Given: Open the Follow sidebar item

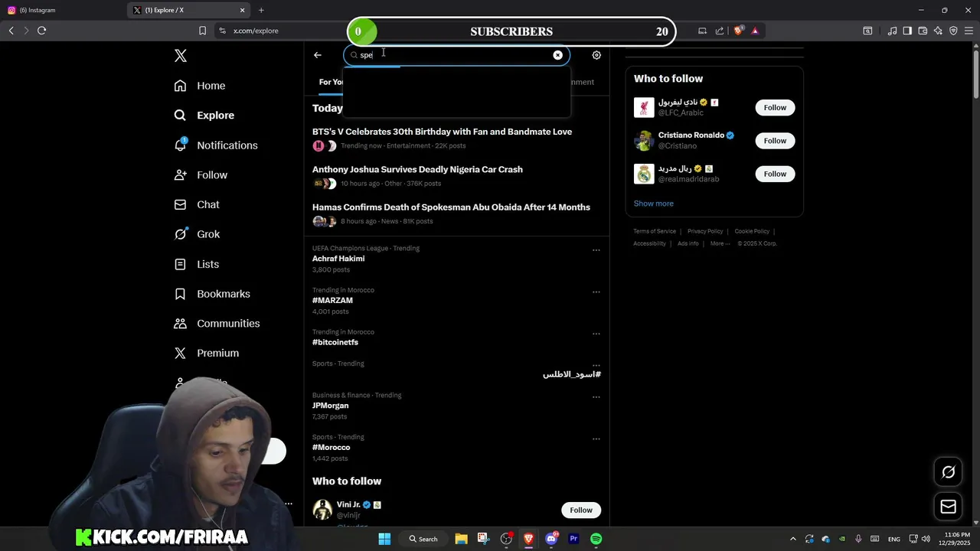Looking at the screenshot, I should (201, 175).
